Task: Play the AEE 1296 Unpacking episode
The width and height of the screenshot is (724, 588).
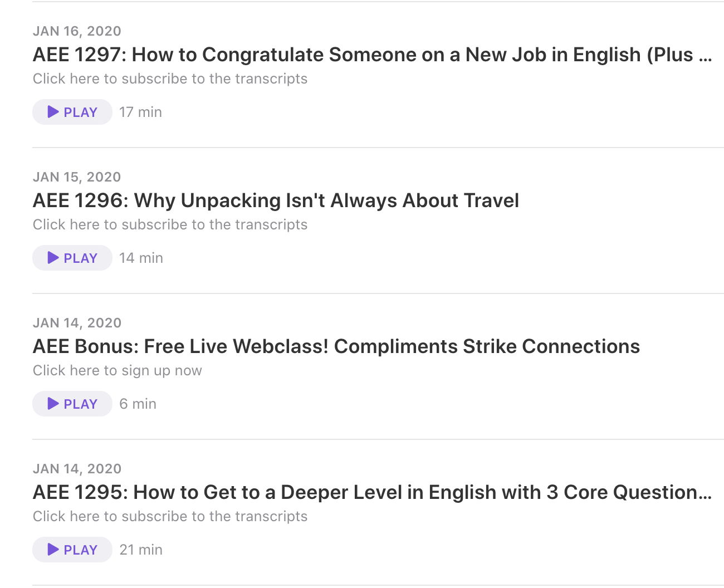Action: click(x=72, y=258)
